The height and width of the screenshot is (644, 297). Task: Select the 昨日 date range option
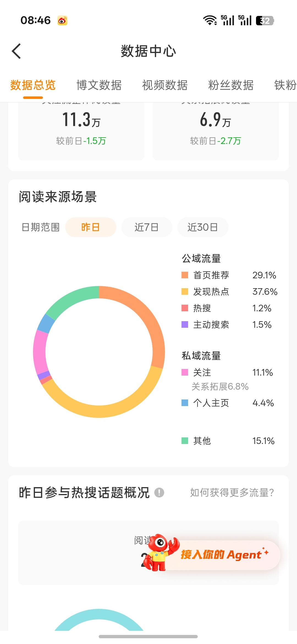click(90, 227)
